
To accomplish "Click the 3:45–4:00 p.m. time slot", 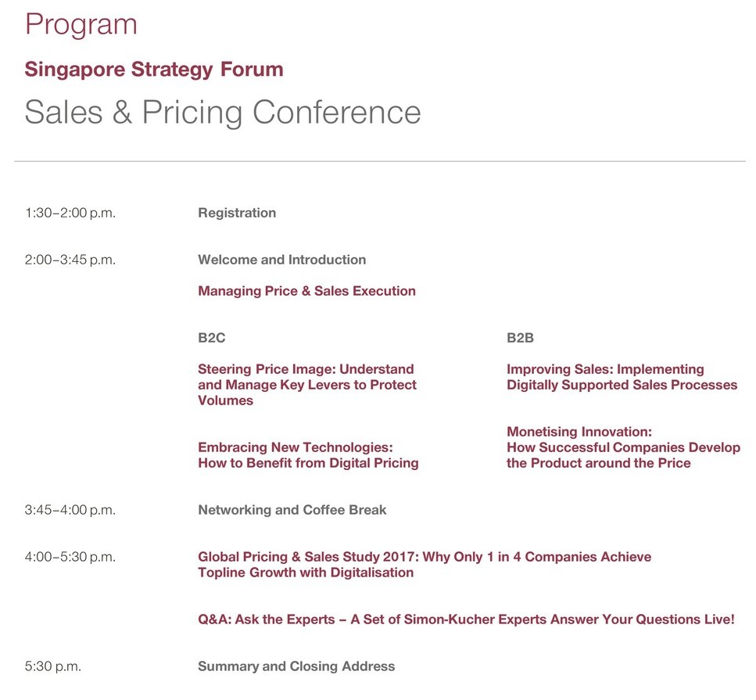I will (70, 511).
